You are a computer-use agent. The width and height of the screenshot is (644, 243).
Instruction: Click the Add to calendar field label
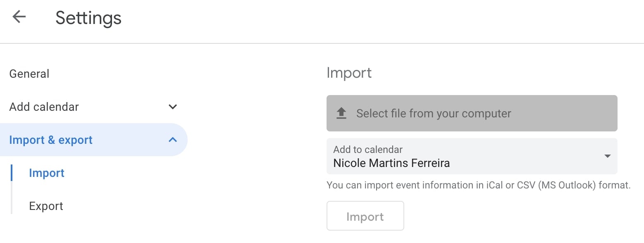368,150
